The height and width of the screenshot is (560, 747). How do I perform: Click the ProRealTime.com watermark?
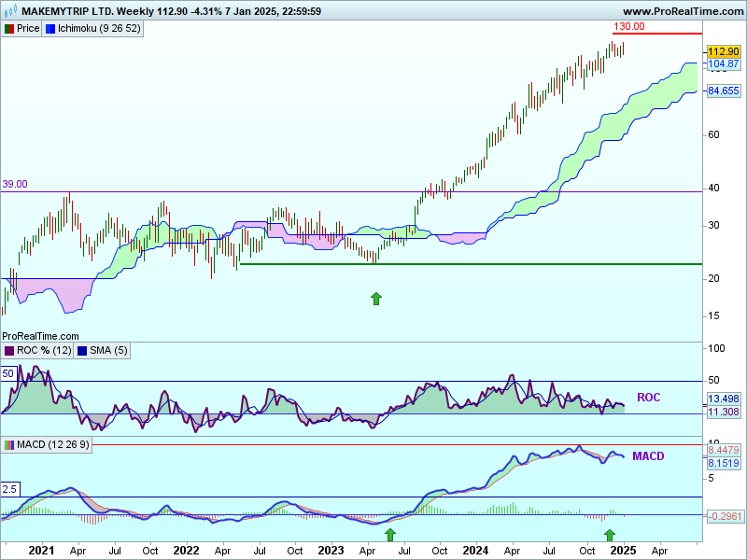(x=41, y=335)
